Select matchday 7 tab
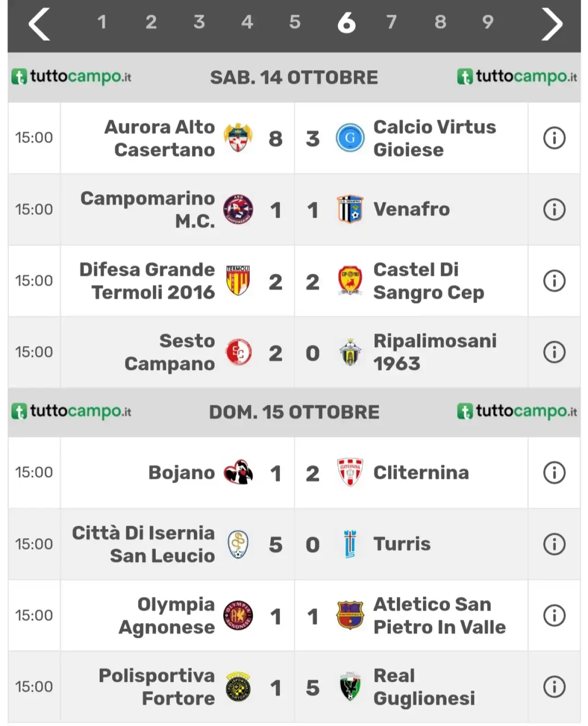This screenshot has height=726, width=588. [x=391, y=22]
